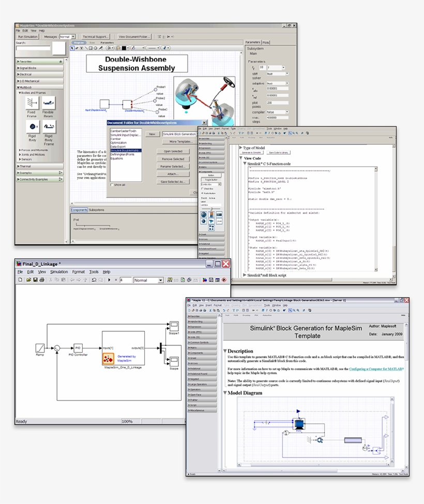Collapse the Description section in Maple 12

click(x=225, y=351)
